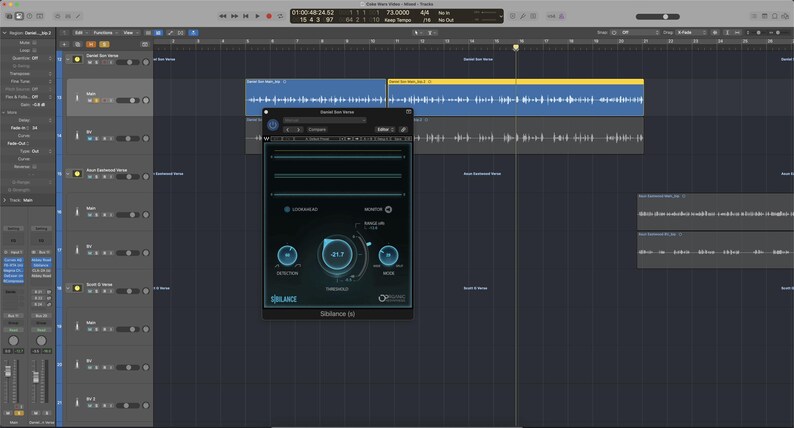Toggle Cycle mode button
This screenshot has width=794, height=428.
tap(281, 16)
